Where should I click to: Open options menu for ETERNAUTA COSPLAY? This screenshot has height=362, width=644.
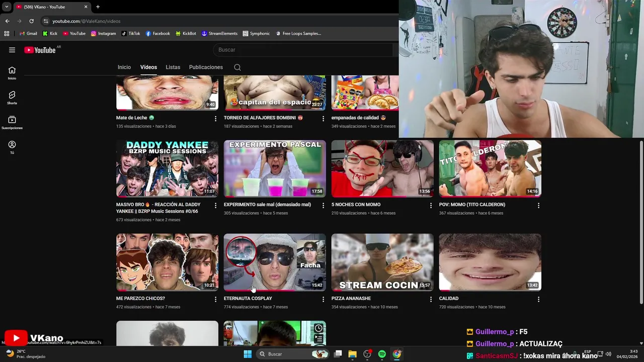click(323, 299)
